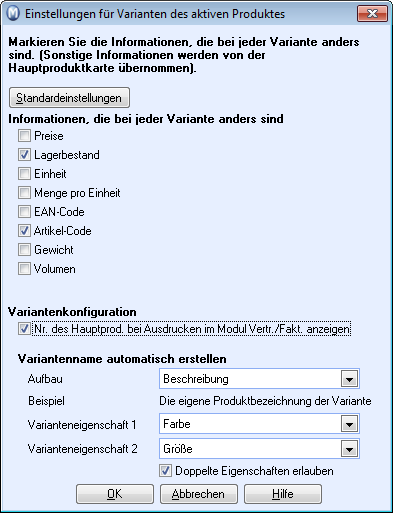Tick the Einheit checkbox
This screenshot has height=513, width=393.
pos(24,174)
